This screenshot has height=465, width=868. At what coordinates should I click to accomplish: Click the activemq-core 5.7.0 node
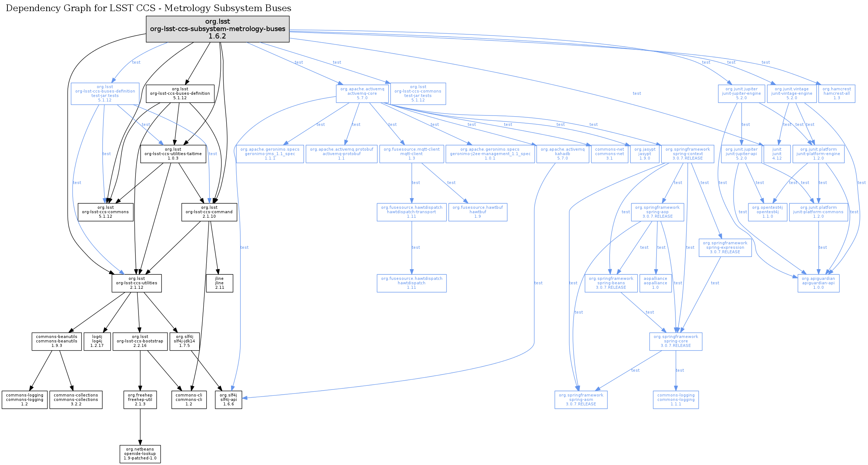pyautogui.click(x=362, y=93)
